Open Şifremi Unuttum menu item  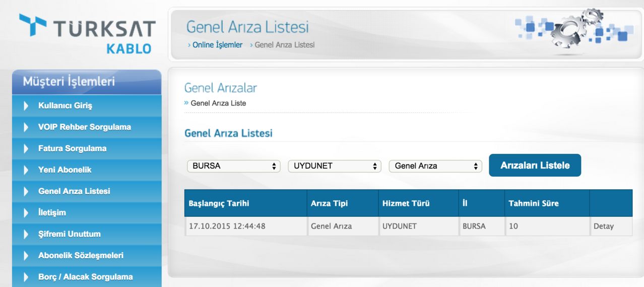87,234
